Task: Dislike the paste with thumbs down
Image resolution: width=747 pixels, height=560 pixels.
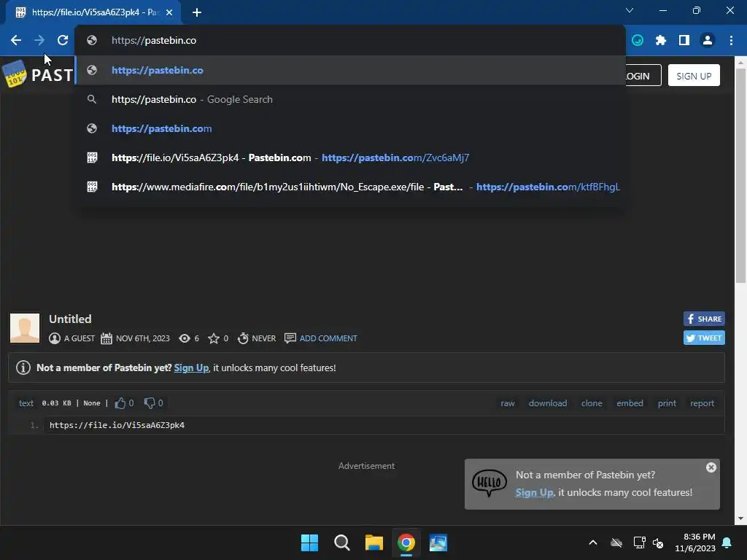Action: [x=149, y=402]
